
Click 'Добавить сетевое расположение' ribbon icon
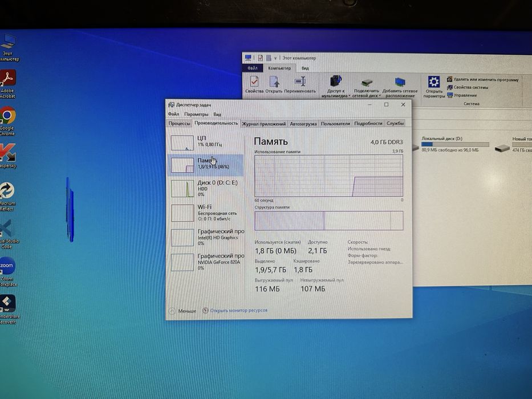click(x=400, y=88)
